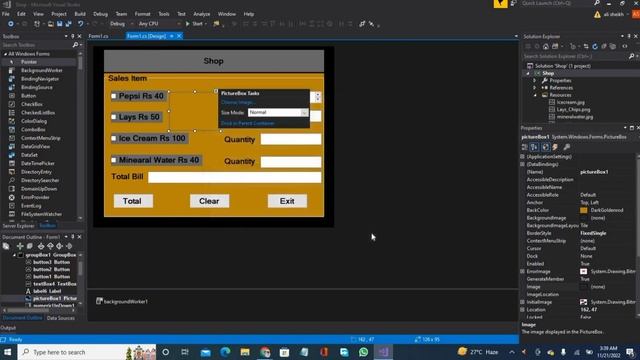The width and height of the screenshot is (640, 360).
Task: Click the DarkGoldenrod BackColor swatch
Action: [x=583, y=210]
